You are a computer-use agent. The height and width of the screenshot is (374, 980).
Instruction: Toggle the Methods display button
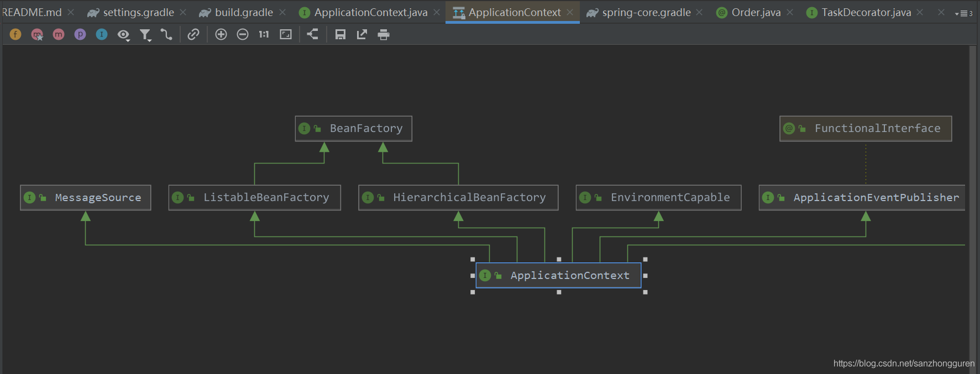(x=59, y=35)
